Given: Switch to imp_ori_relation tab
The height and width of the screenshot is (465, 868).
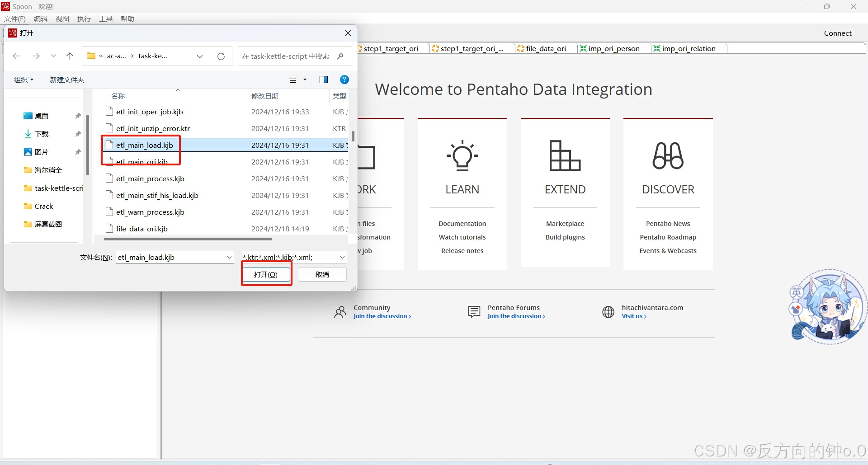Looking at the screenshot, I should coord(689,48).
